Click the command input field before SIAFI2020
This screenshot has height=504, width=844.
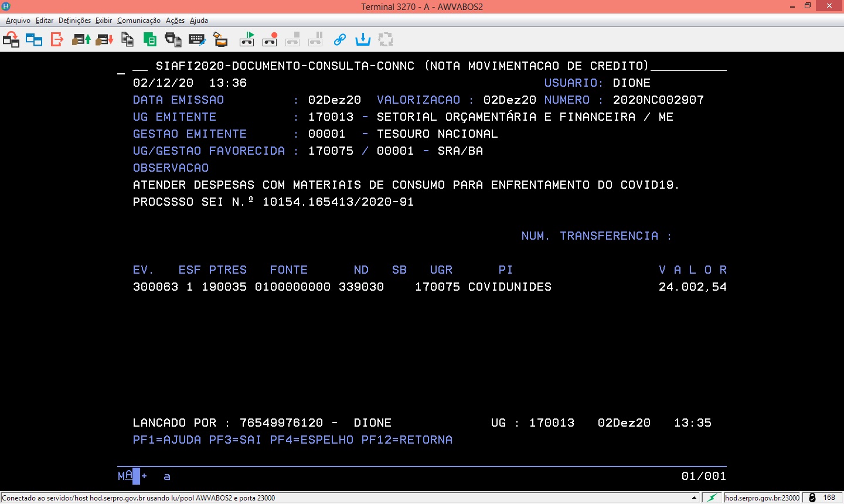coord(140,67)
